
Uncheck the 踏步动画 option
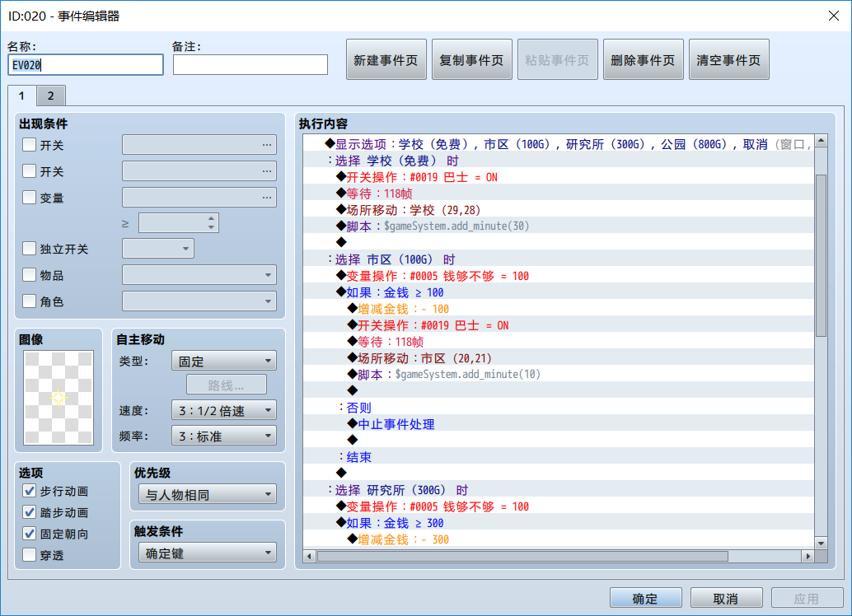(30, 512)
